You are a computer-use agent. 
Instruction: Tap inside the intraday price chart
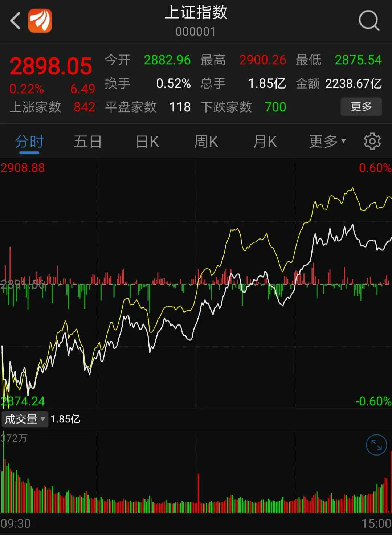tap(196, 283)
